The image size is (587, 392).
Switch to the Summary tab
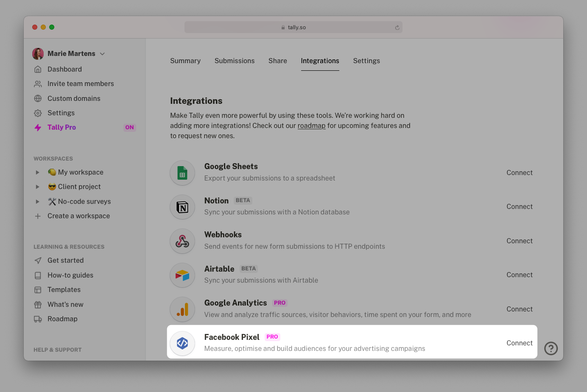pyautogui.click(x=185, y=61)
